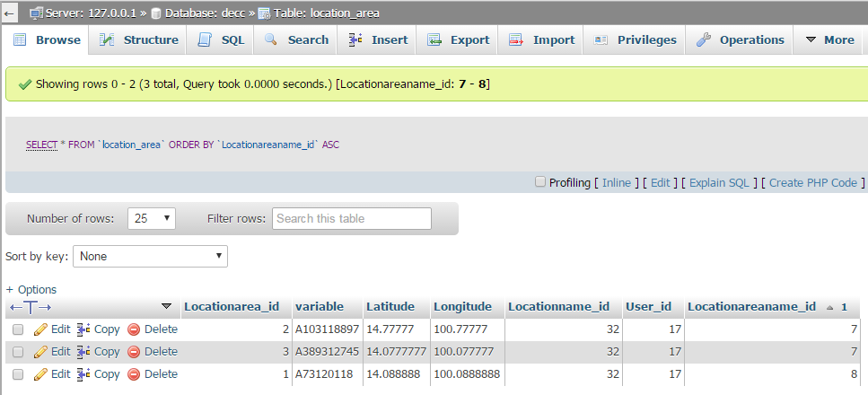The height and width of the screenshot is (395, 868).
Task: Click Copy link for row A389312745
Action: [107, 352]
